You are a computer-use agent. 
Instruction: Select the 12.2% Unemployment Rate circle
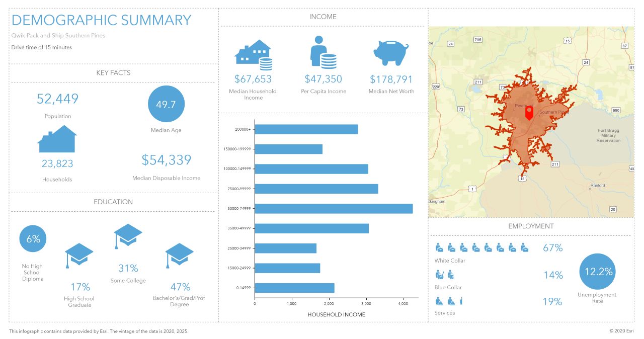tap(598, 272)
